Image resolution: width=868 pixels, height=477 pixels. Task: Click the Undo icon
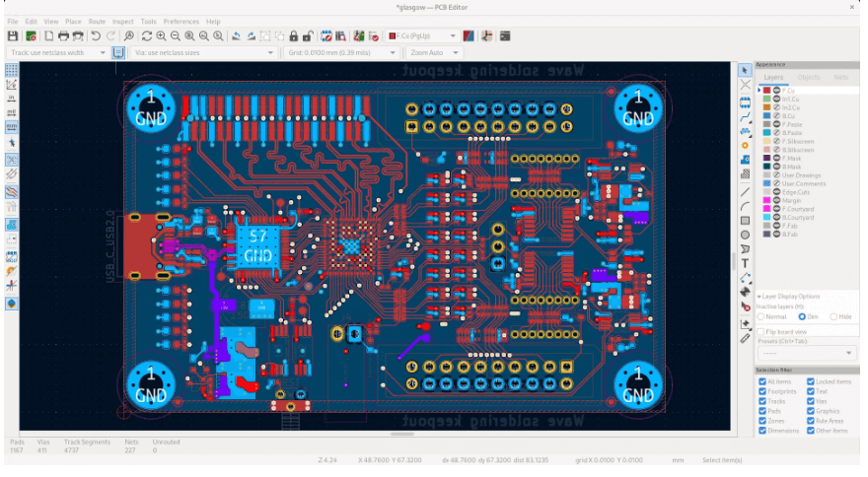96,35
